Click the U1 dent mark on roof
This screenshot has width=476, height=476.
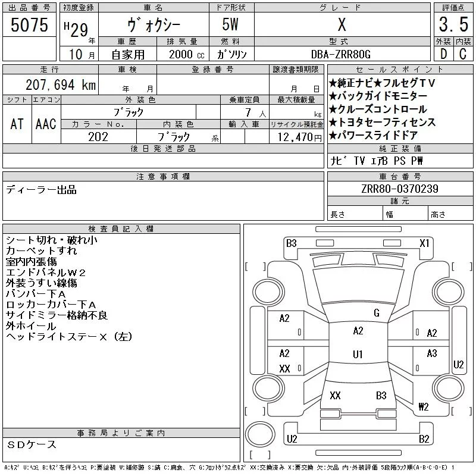click(358, 354)
